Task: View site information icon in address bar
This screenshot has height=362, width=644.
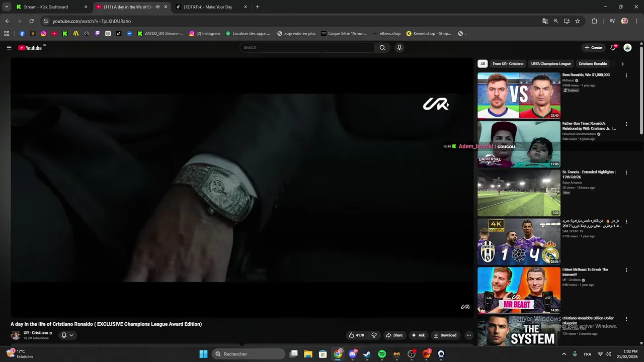Action: 46,21
